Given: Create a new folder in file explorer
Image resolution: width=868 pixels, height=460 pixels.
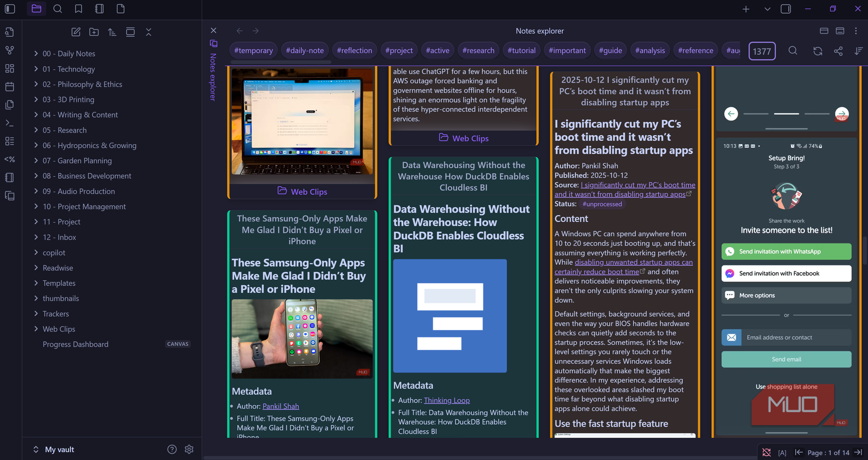Looking at the screenshot, I should pos(94,32).
